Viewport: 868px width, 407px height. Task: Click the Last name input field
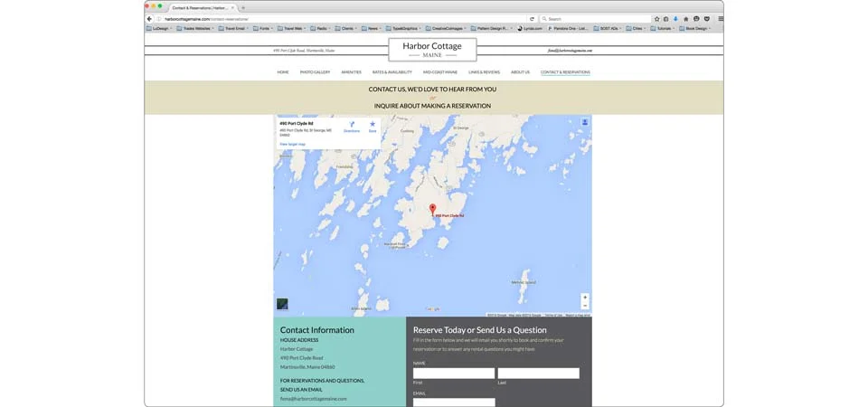click(538, 374)
